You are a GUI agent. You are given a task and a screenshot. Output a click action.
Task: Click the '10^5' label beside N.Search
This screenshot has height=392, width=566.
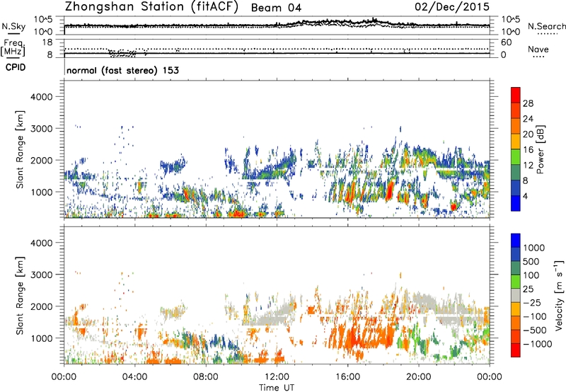click(510, 20)
